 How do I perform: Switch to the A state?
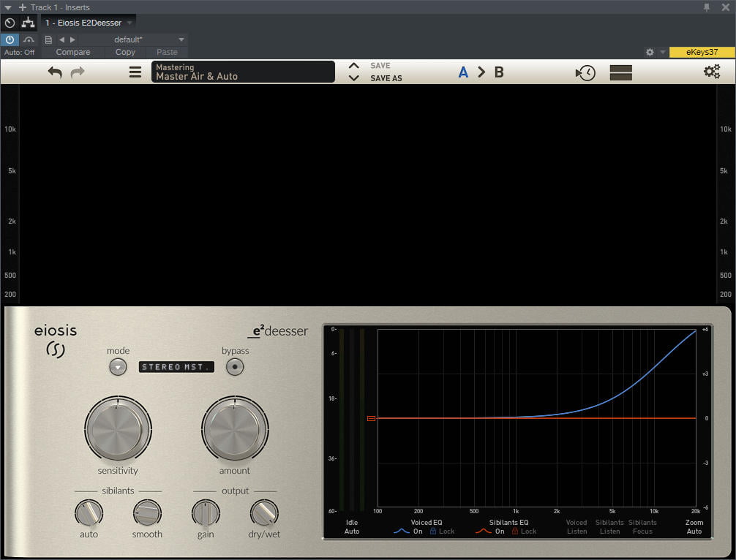point(463,72)
